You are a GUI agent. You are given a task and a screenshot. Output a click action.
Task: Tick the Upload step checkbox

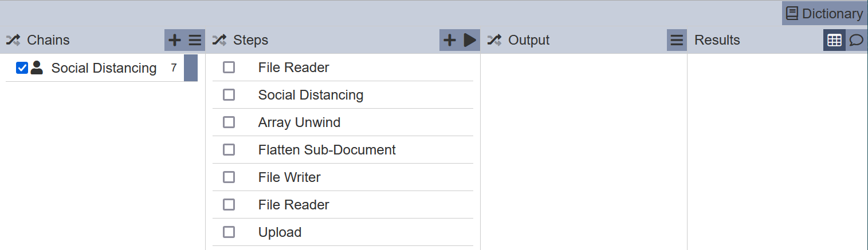click(x=229, y=232)
